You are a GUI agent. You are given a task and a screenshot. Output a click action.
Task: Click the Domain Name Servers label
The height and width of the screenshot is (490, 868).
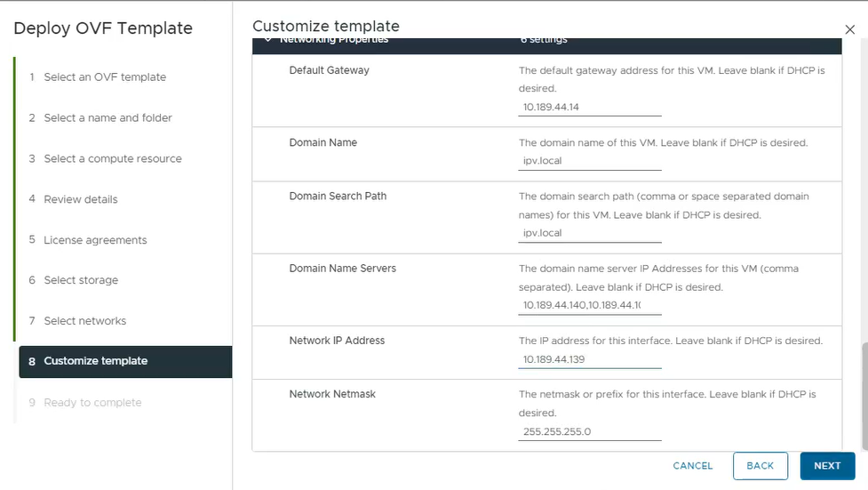[x=343, y=269]
